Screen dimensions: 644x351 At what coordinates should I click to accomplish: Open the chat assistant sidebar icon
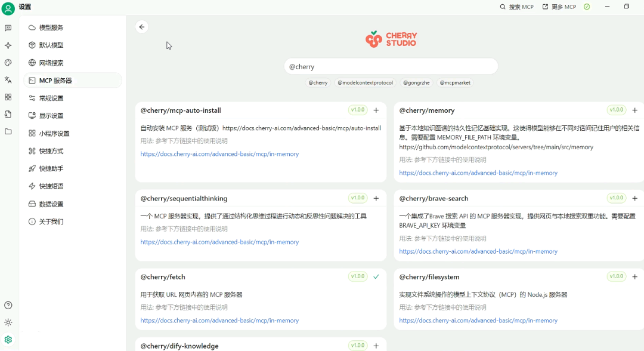click(8, 28)
